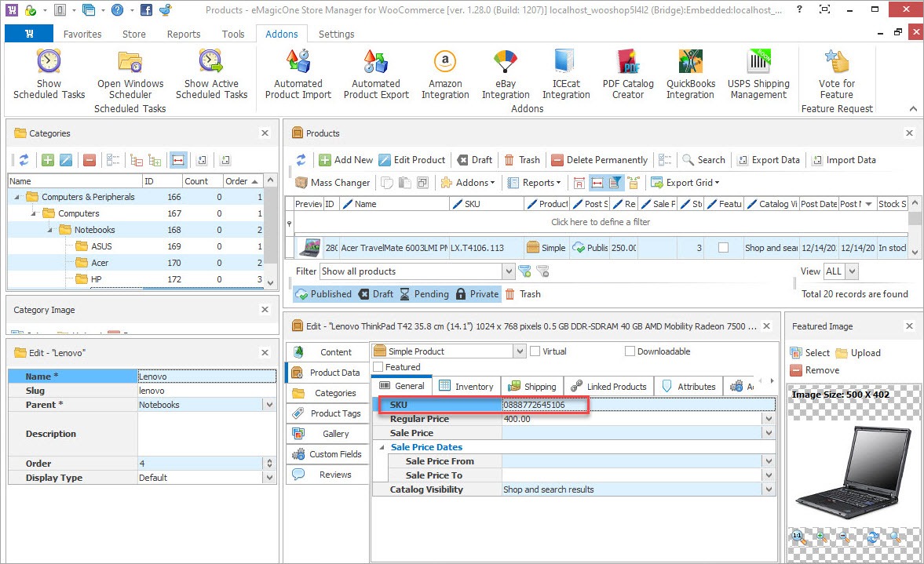The height and width of the screenshot is (564, 924).
Task: Show Active Scheduled Tasks
Action: tap(211, 75)
